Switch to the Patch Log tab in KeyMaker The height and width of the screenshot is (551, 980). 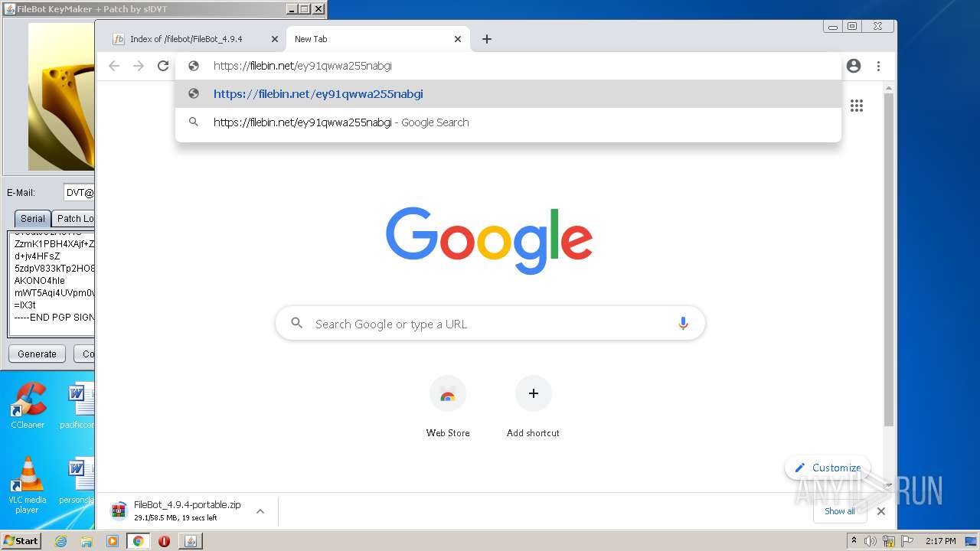[x=74, y=218]
